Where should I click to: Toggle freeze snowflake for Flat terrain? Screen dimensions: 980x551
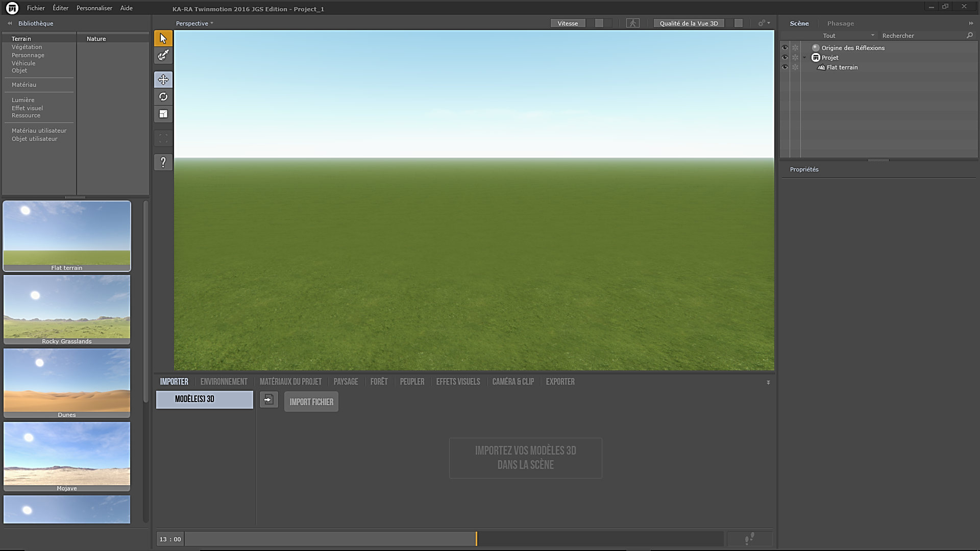[795, 67]
